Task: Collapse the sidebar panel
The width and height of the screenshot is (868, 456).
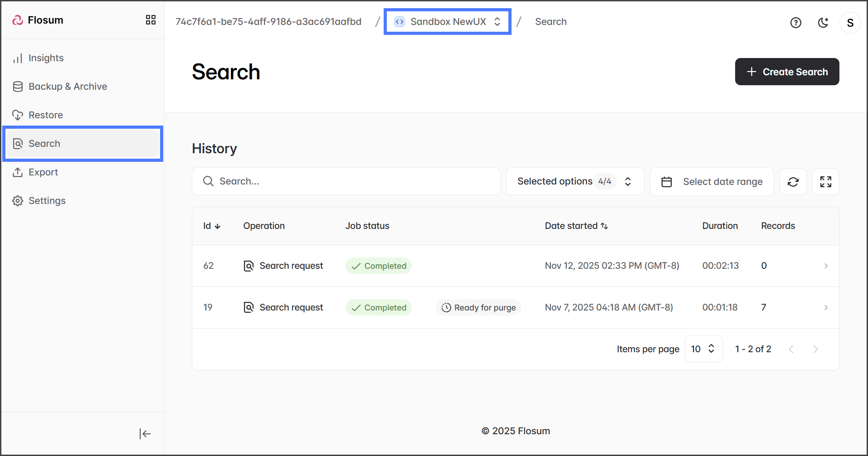Action: coord(145,434)
